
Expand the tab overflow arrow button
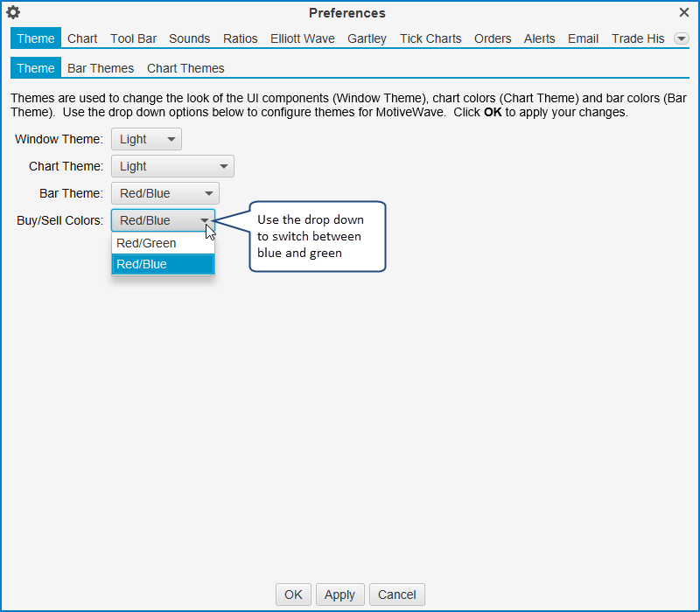point(682,38)
